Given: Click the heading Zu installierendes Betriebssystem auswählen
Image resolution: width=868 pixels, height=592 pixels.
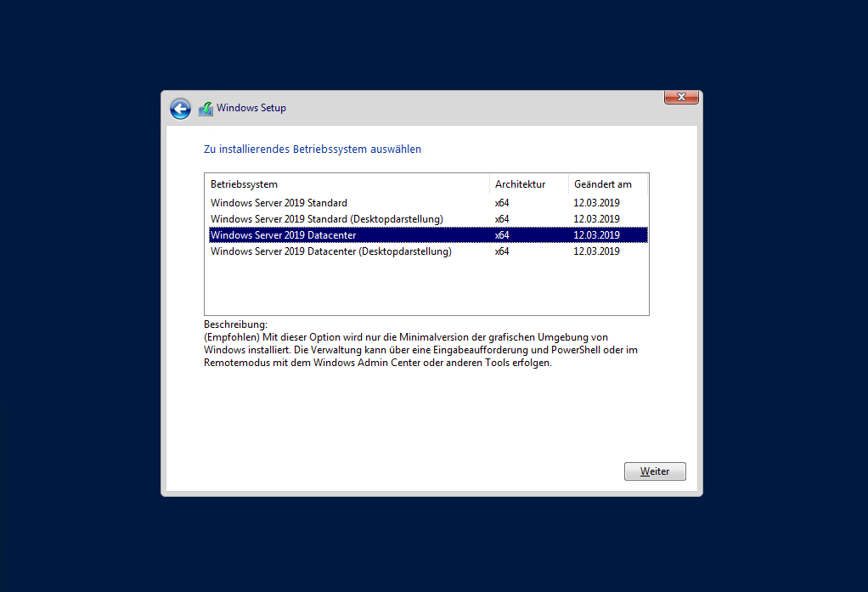Looking at the screenshot, I should point(313,149).
